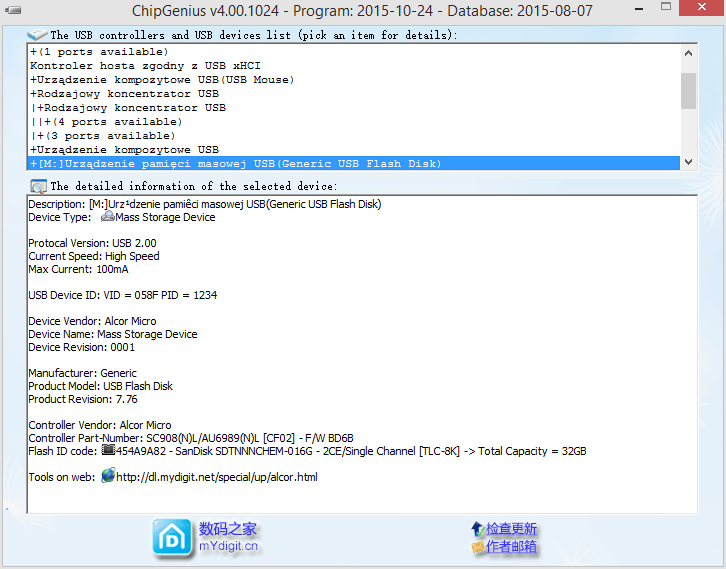Click the Mass Storage Device type icon
This screenshot has width=726, height=569.
pyautogui.click(x=107, y=217)
